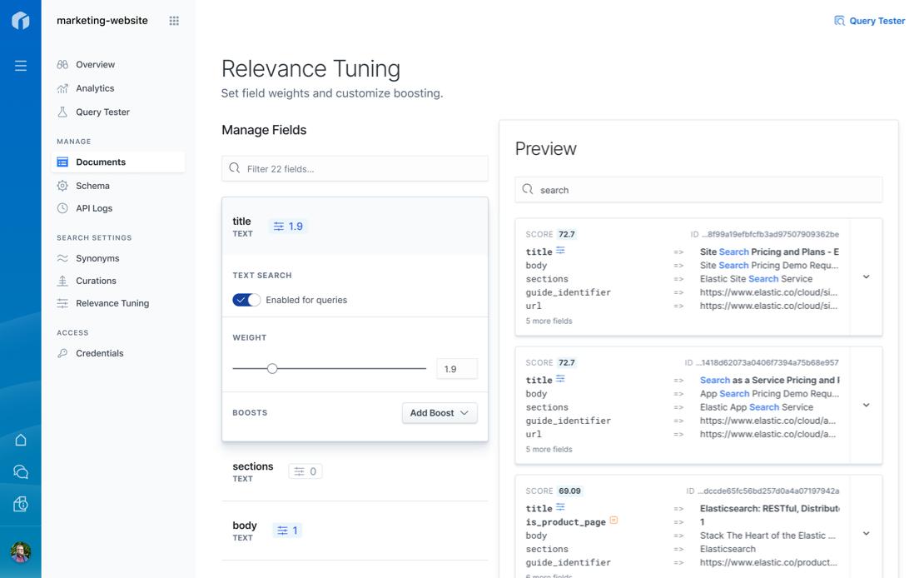This screenshot has height=578, width=924.
Task: Click the Preview search box containing search
Action: click(x=699, y=190)
